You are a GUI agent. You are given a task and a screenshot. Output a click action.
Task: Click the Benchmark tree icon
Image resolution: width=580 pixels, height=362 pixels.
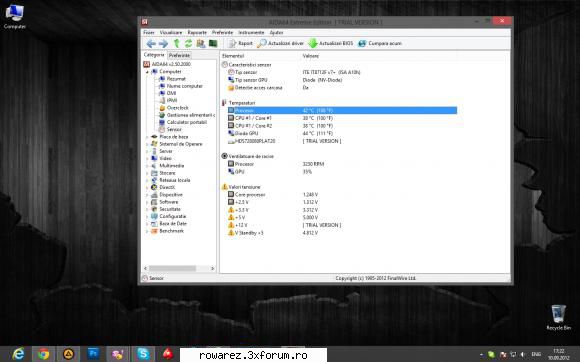click(155, 231)
